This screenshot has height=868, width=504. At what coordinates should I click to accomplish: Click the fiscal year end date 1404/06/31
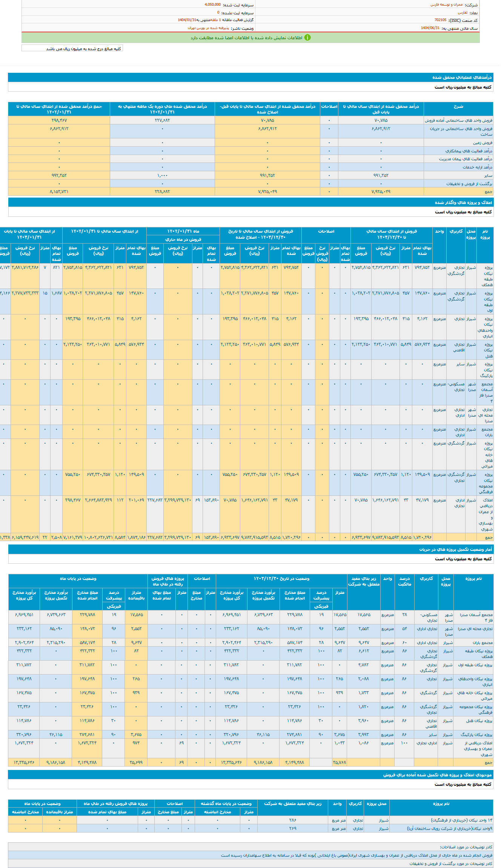[x=430, y=28]
